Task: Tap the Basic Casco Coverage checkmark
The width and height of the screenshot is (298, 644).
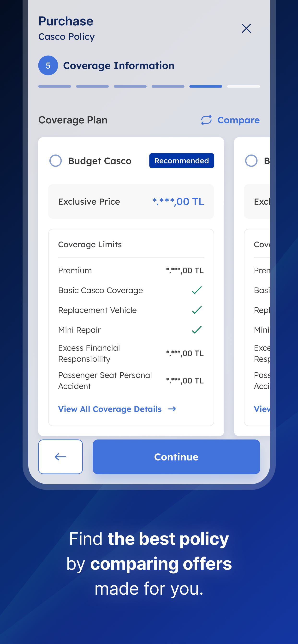Action: [x=197, y=290]
